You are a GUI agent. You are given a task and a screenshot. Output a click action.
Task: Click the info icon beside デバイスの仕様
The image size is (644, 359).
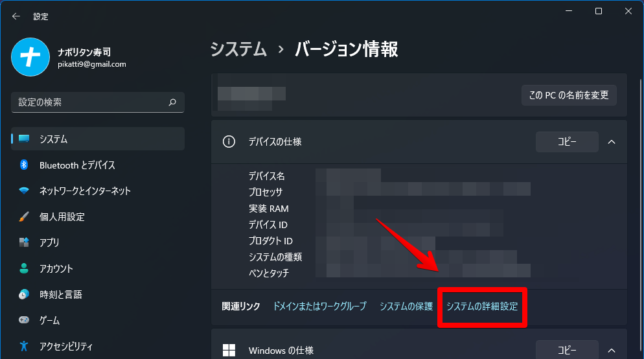pyautogui.click(x=229, y=142)
